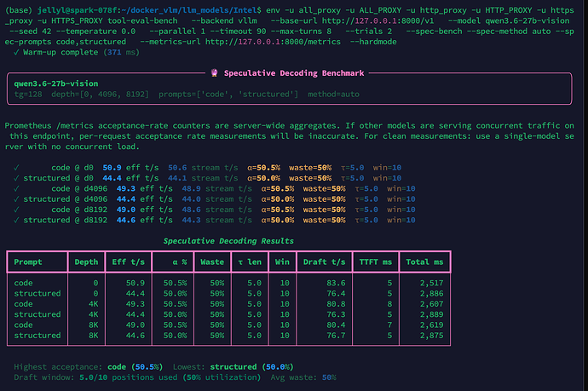Click the '76.4' Draft t/s cell

[x=336, y=294]
